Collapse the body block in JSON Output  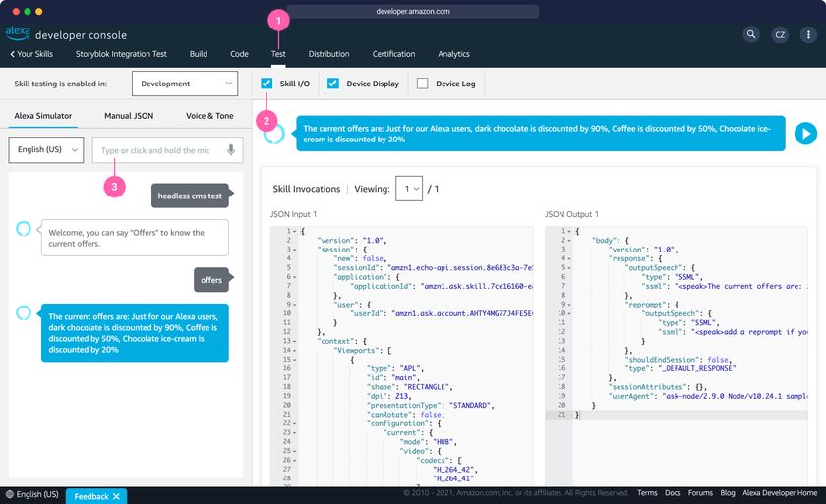[x=569, y=240]
